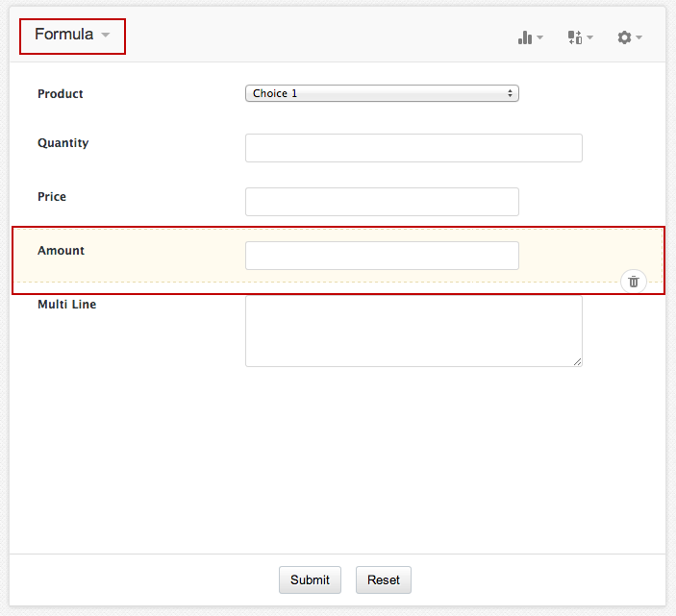
Task: Click inside the Multi Line text area
Action: pos(413,330)
